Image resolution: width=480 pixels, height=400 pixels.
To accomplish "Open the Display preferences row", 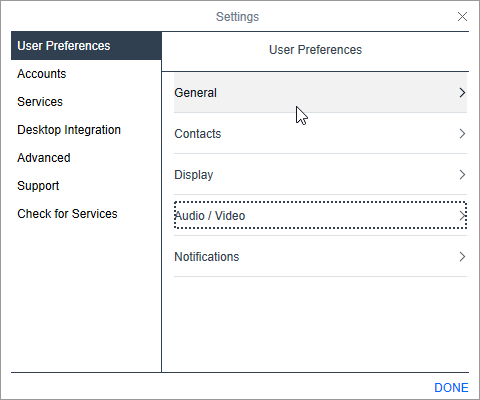I will (320, 175).
